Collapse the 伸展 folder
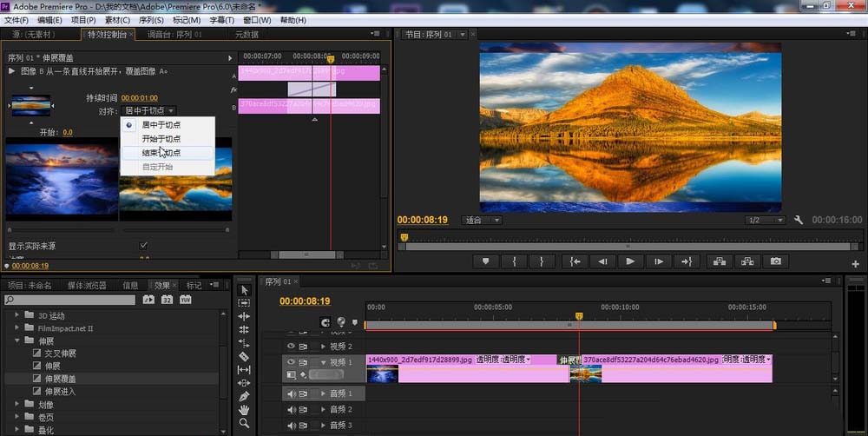 click(x=16, y=340)
